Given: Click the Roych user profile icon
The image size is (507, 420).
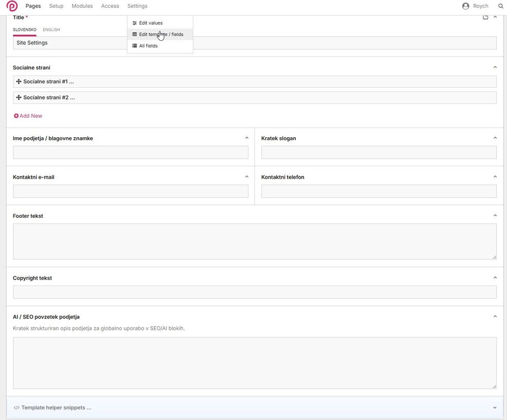Looking at the screenshot, I should 466,6.
